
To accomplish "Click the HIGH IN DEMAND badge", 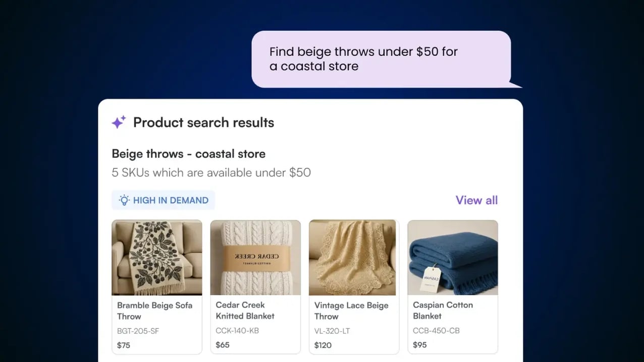I will [164, 200].
